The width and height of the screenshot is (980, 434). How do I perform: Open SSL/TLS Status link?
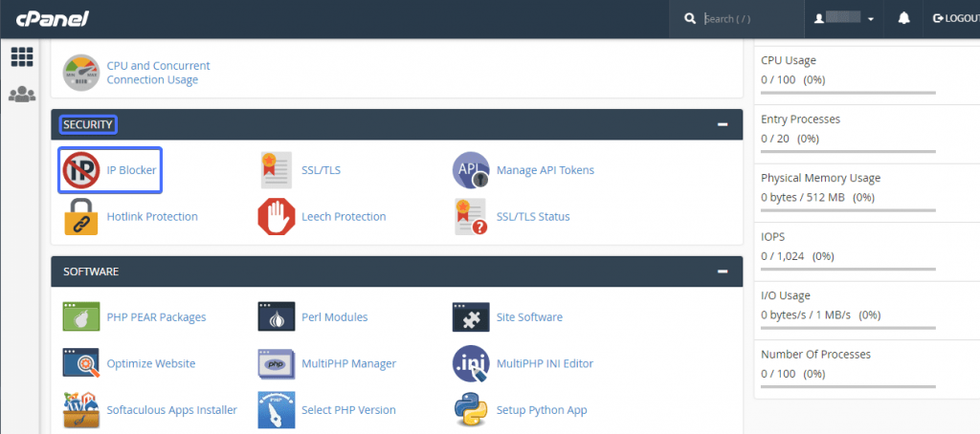(x=533, y=217)
